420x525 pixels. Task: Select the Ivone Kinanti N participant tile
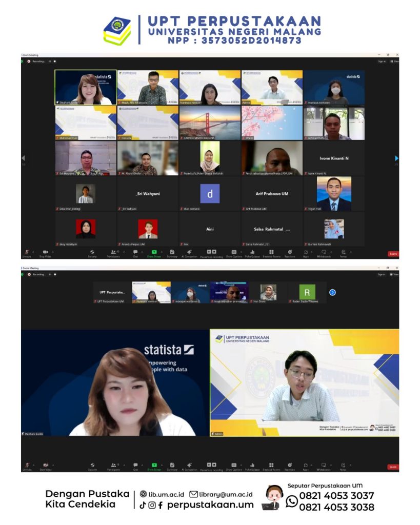334,158
